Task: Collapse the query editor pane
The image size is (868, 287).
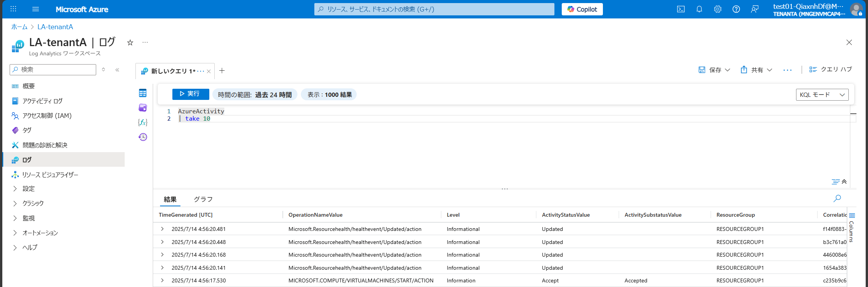Action: pos(844,182)
